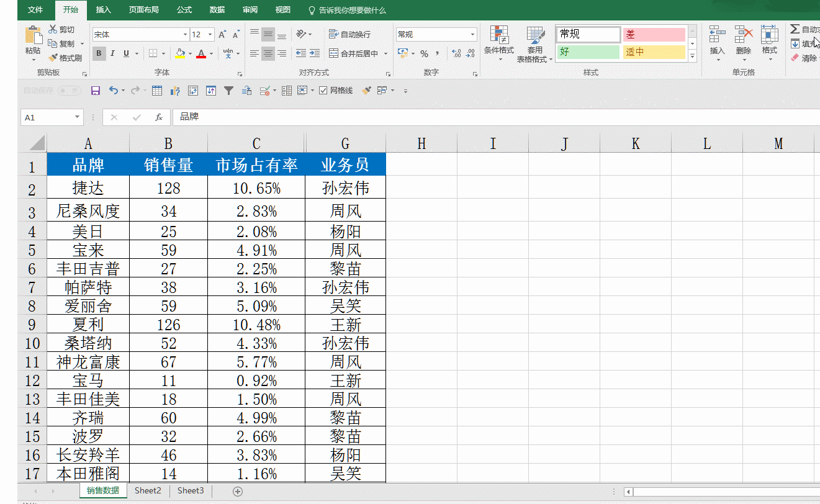Open the font size box showing 12
The height and width of the screenshot is (504, 820).
pos(202,35)
